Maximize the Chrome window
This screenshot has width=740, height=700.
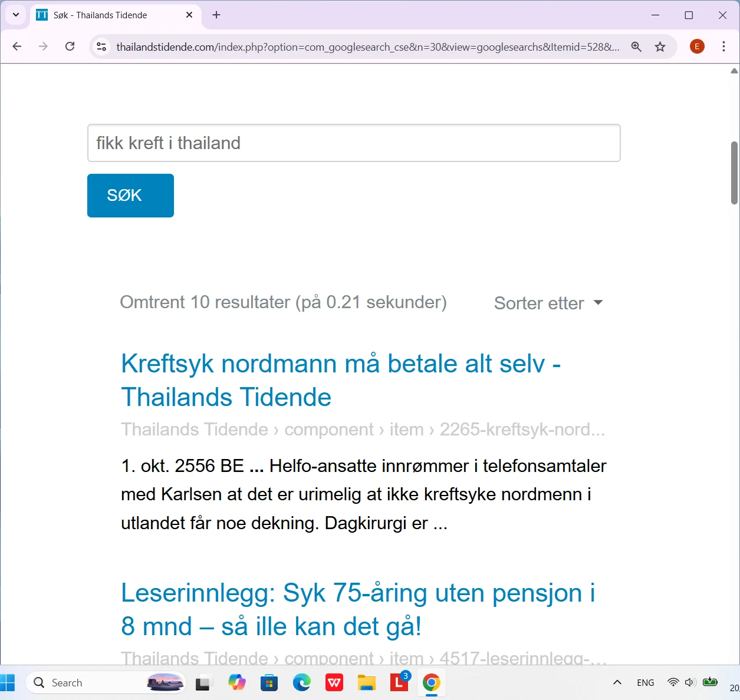pyautogui.click(x=689, y=15)
